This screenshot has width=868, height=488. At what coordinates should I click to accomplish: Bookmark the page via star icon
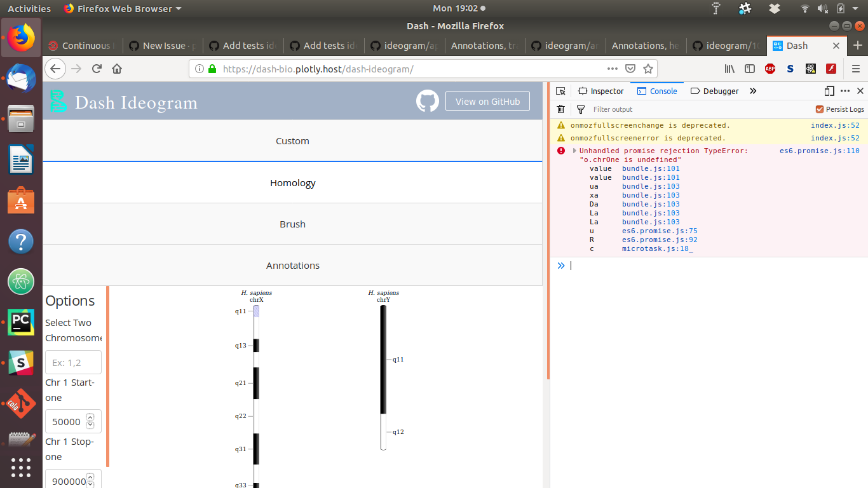(x=648, y=69)
